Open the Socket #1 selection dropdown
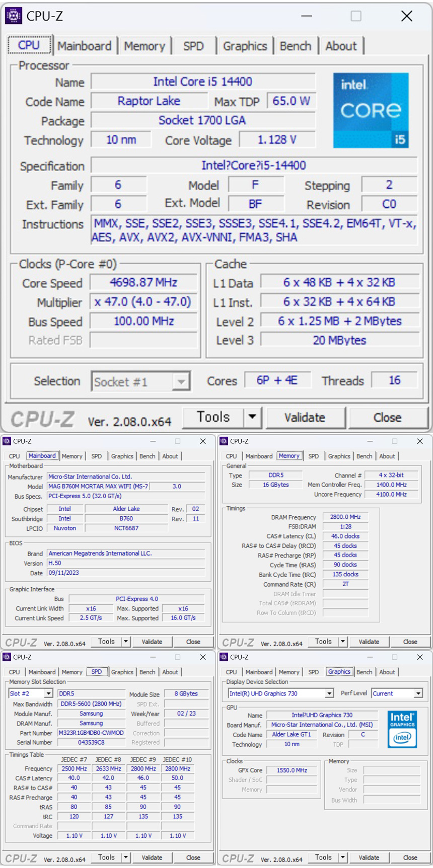Viewport: 433px width, 868px height. coord(181,382)
